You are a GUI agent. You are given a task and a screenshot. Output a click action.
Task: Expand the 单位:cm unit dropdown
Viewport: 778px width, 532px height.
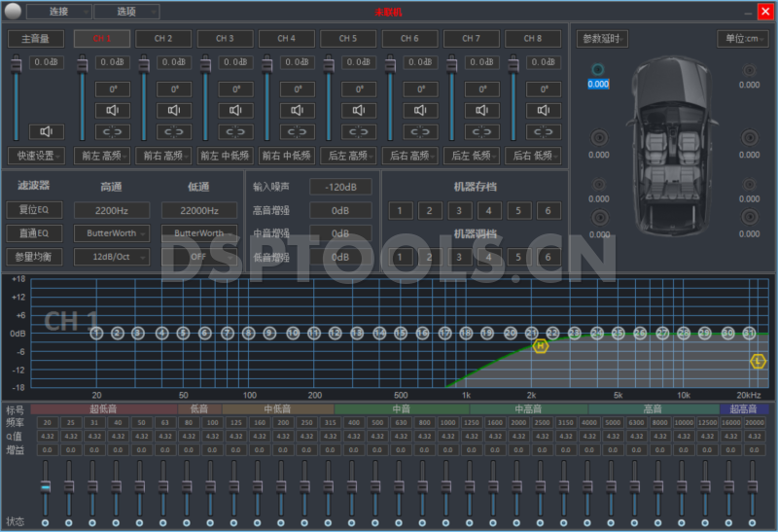[x=742, y=39]
